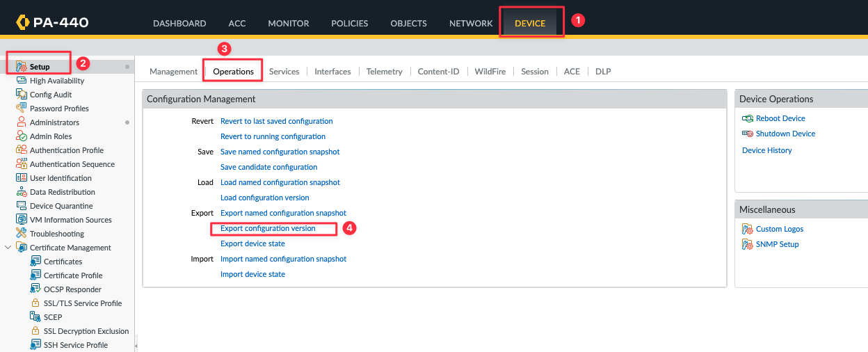
Task: Click Import named configuration snapshot
Action: (x=284, y=259)
